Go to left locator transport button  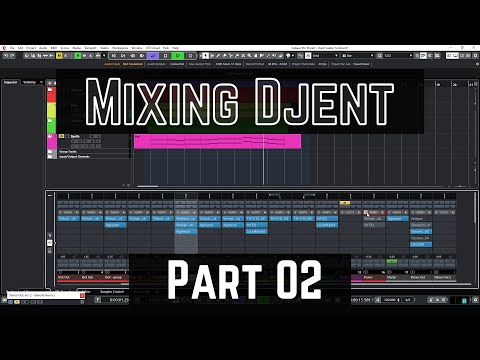(x=114, y=56)
